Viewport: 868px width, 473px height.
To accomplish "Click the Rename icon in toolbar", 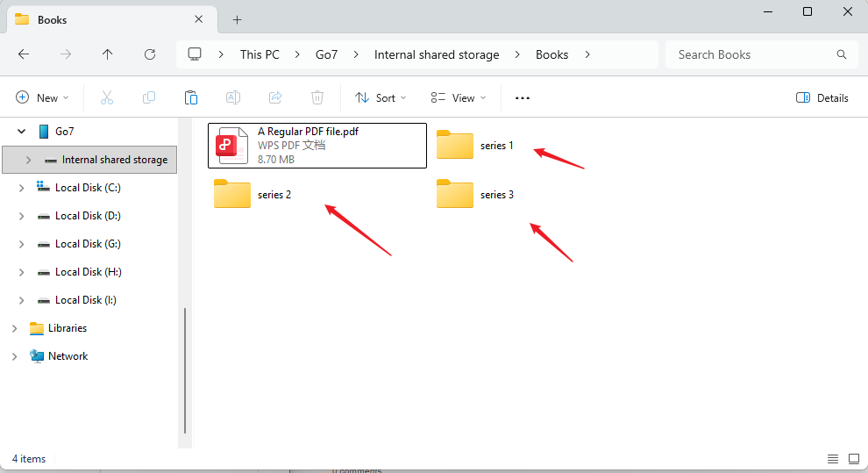I will [x=233, y=98].
